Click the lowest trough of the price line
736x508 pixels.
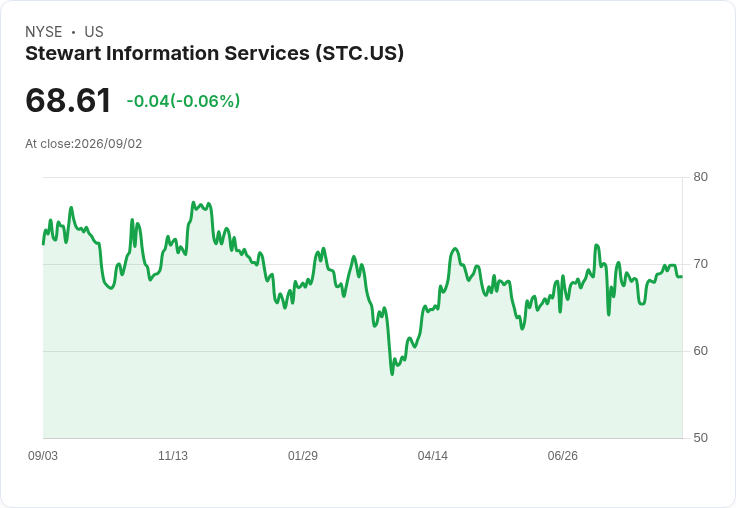tap(392, 374)
